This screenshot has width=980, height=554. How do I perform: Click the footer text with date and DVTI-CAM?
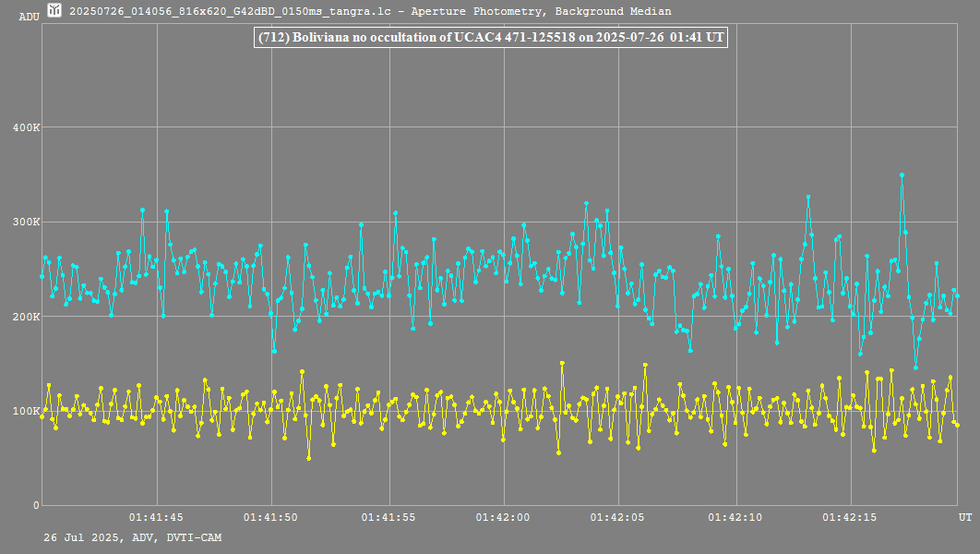tap(133, 536)
